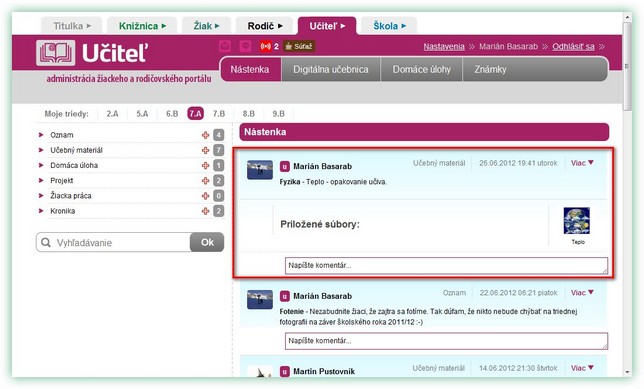Viewport: 644px width, 389px height.
Task: Add new Projekt with plus icon
Action: tap(205, 181)
